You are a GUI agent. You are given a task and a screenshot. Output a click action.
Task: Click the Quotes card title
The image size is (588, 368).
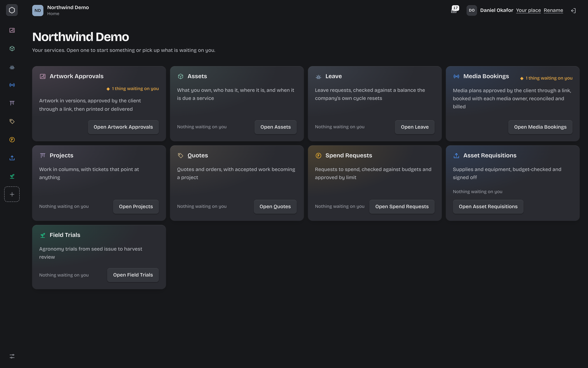198,155
